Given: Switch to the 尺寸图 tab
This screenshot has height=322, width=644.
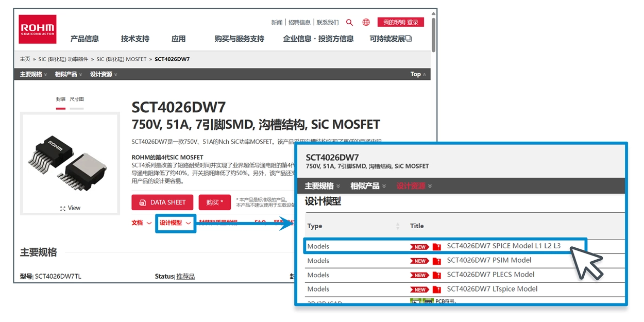Looking at the screenshot, I should click(77, 99).
